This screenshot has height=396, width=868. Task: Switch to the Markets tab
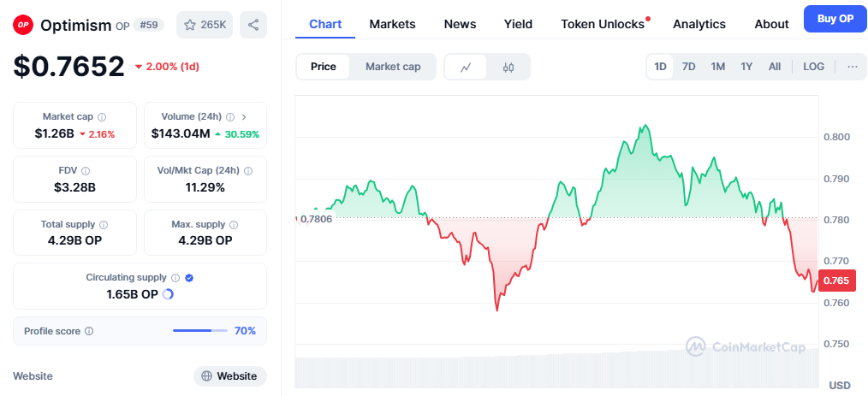pyautogui.click(x=392, y=24)
